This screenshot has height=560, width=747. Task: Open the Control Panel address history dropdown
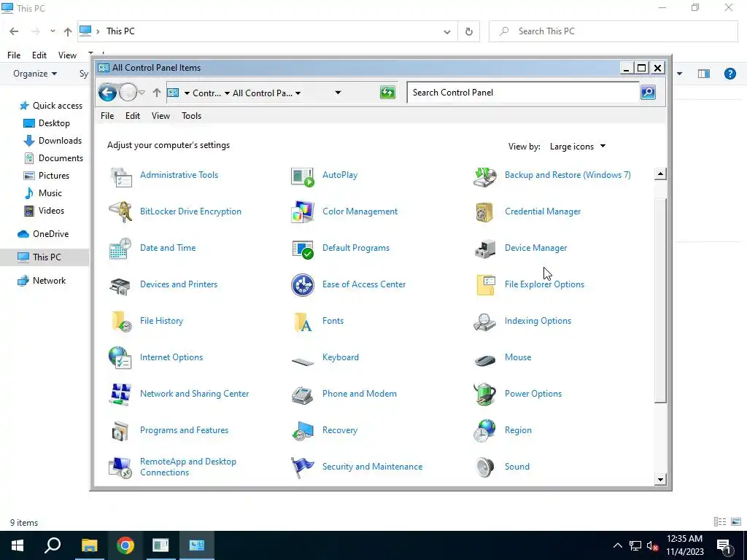[338, 93]
